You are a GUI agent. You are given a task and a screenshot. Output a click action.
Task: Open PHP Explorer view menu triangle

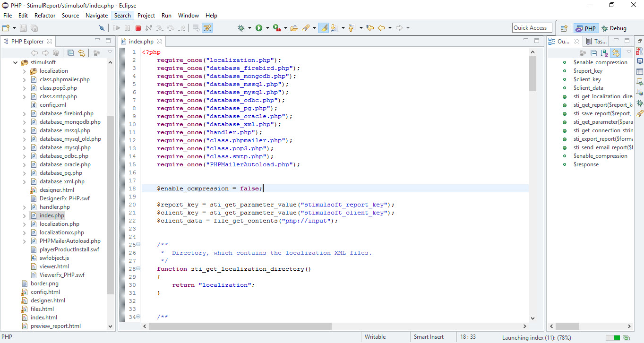(110, 52)
